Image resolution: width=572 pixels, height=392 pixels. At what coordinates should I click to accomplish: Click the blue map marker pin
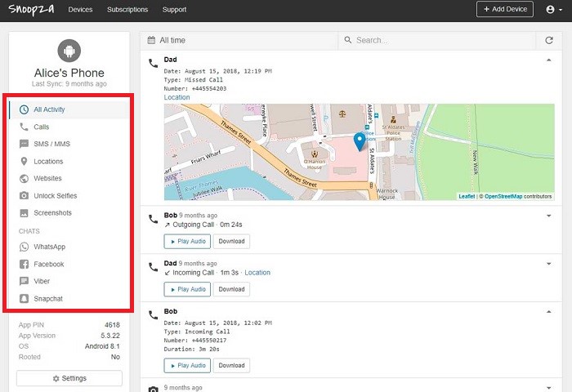pos(360,142)
